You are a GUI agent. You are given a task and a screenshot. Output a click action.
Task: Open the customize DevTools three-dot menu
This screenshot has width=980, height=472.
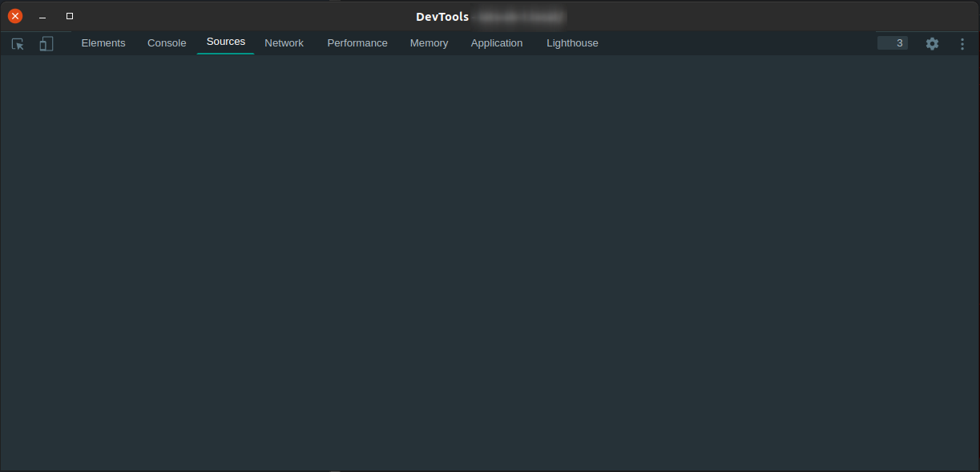pyautogui.click(x=962, y=44)
